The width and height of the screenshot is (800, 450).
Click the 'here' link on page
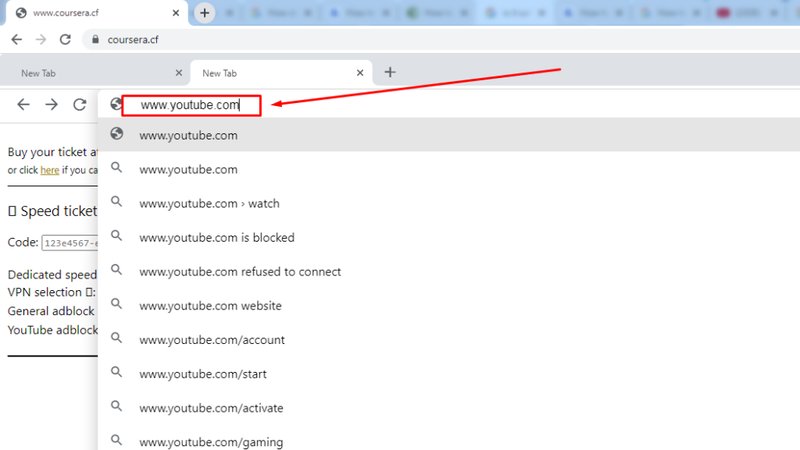(49, 170)
